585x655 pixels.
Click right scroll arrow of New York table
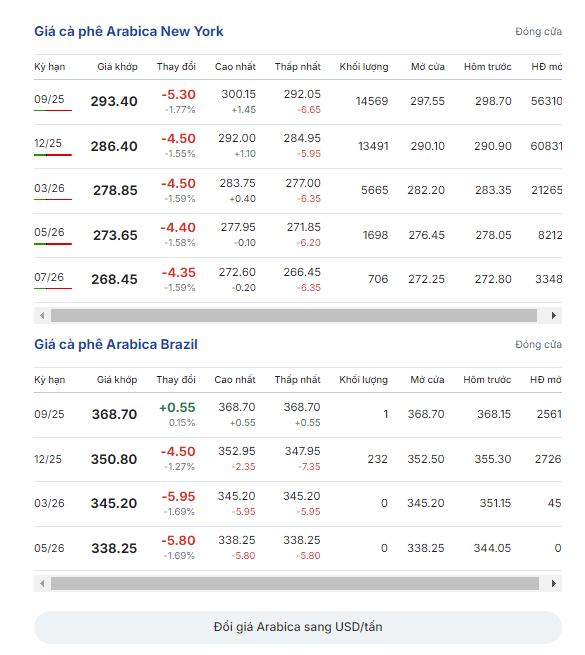(x=554, y=316)
